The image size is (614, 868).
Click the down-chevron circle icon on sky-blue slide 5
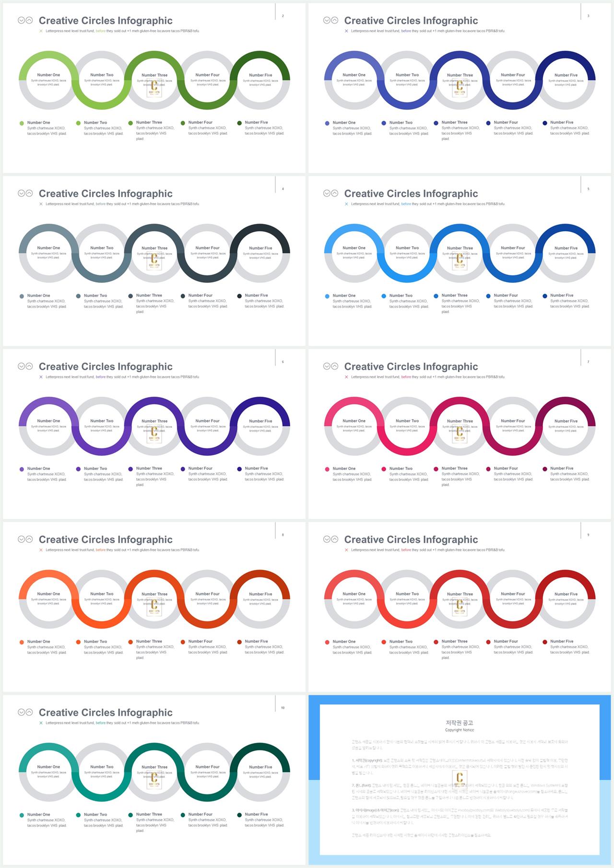(x=327, y=193)
